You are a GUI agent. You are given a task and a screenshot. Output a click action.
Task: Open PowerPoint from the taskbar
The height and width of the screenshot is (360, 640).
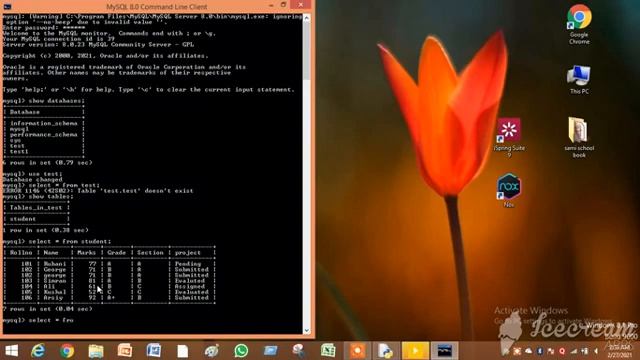tap(125, 351)
